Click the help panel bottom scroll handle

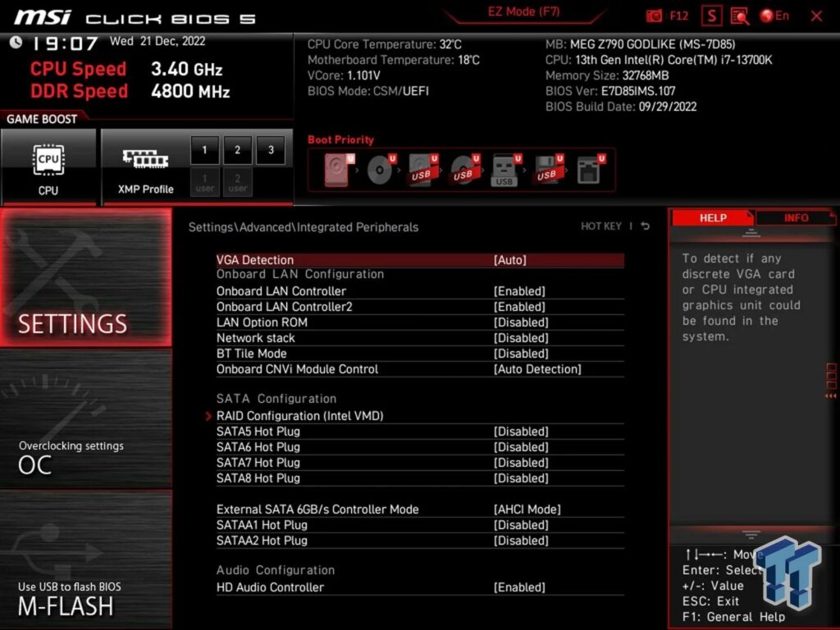coord(751,534)
